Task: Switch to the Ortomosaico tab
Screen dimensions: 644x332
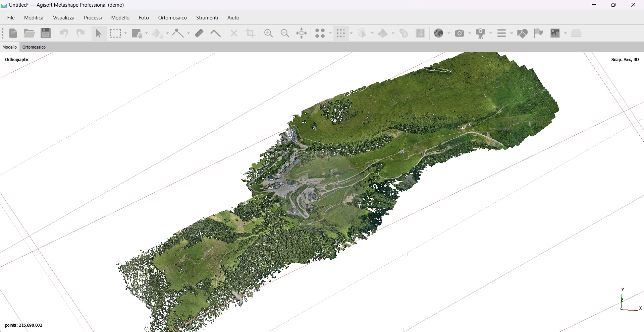Action: (x=34, y=47)
